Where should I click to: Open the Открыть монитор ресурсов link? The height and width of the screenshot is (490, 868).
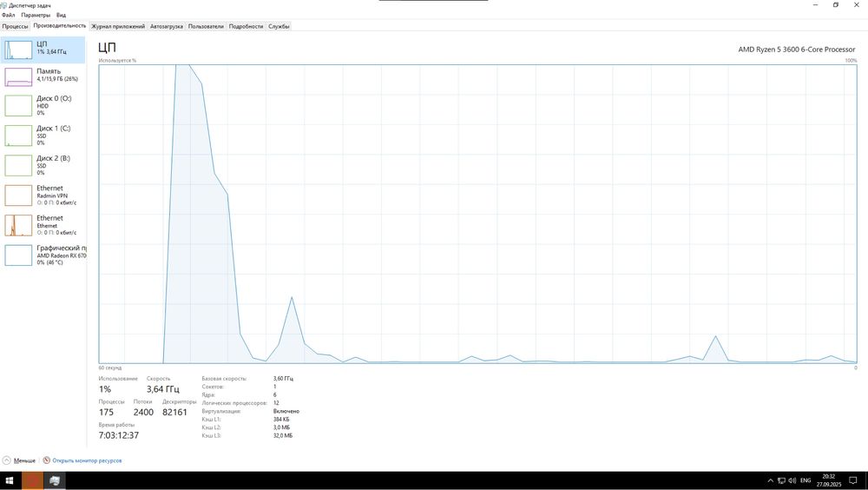pos(87,460)
